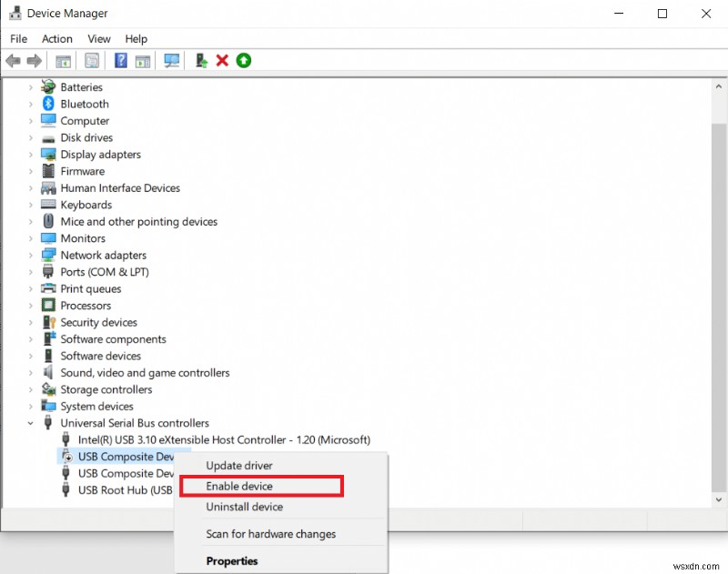728x574 pixels.
Task: Click the scrollbar down arrow
Action: point(720,499)
